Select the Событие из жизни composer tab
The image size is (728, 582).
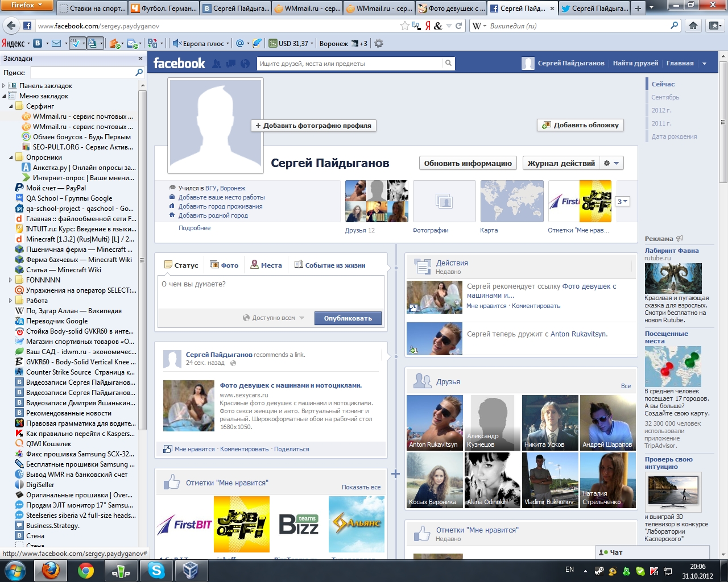(x=330, y=265)
